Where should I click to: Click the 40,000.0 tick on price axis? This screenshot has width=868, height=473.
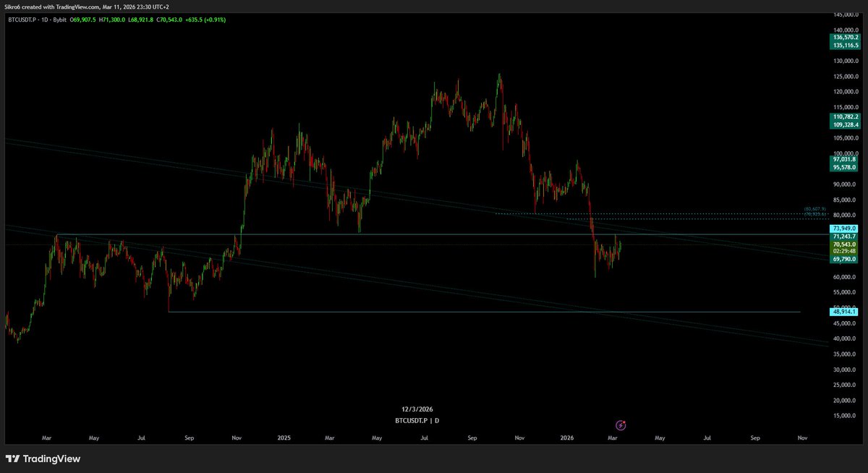pyautogui.click(x=845, y=338)
